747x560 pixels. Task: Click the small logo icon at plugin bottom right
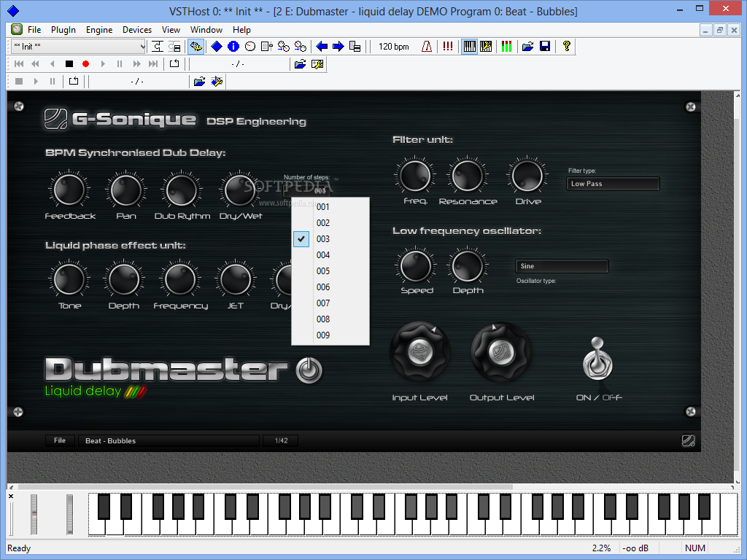689,440
